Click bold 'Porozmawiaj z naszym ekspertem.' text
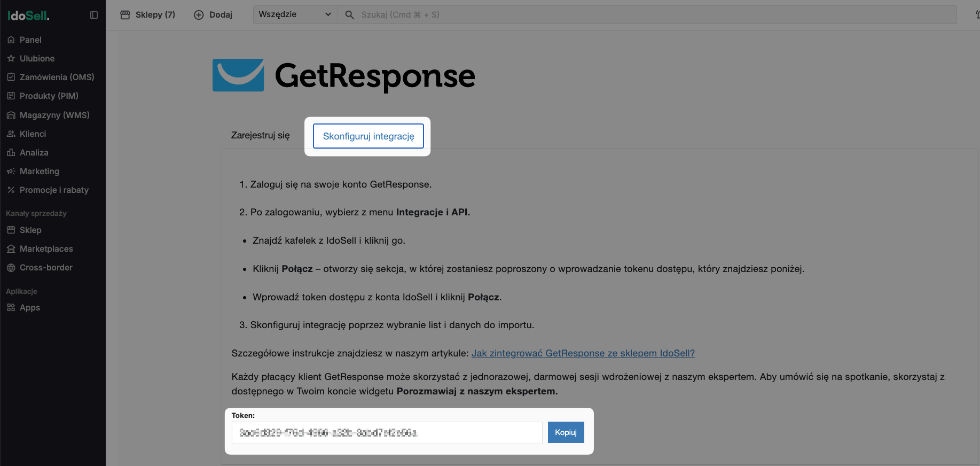The height and width of the screenshot is (466, 980). tap(477, 391)
